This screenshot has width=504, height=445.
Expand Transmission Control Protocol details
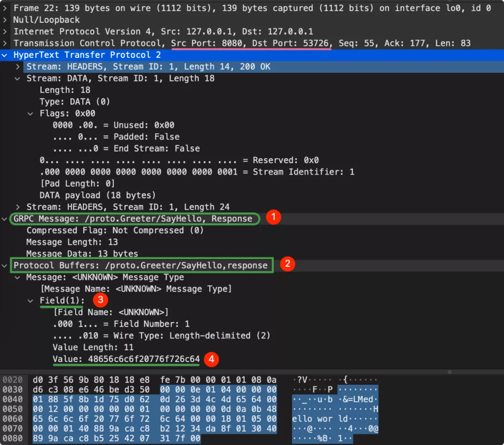5,43
